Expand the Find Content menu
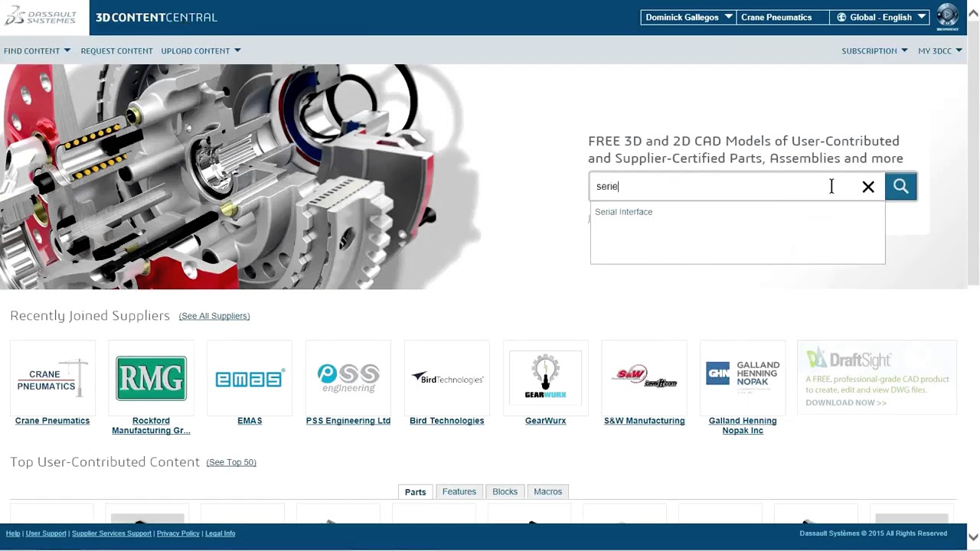This screenshot has width=980, height=551. (37, 51)
